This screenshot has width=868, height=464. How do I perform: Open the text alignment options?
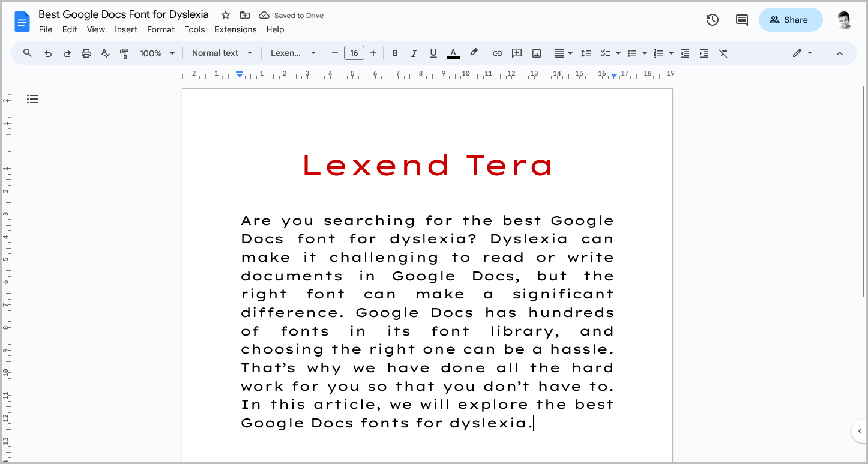tap(563, 53)
